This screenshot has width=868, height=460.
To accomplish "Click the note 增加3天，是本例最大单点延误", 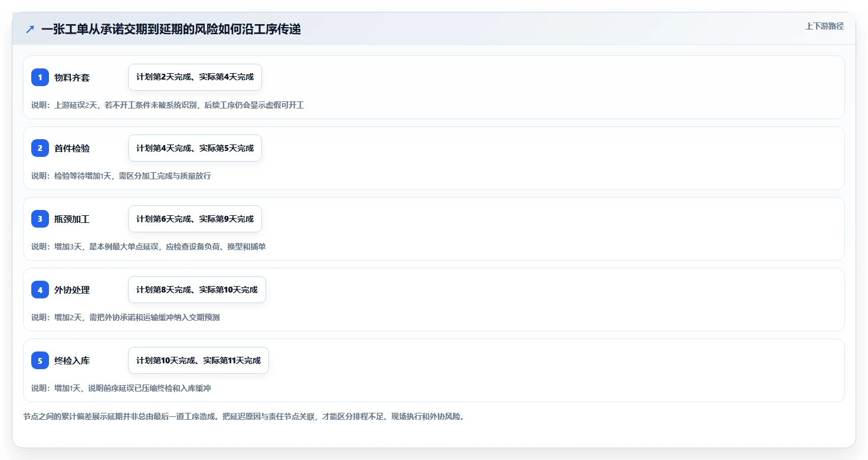I will click(x=149, y=247).
